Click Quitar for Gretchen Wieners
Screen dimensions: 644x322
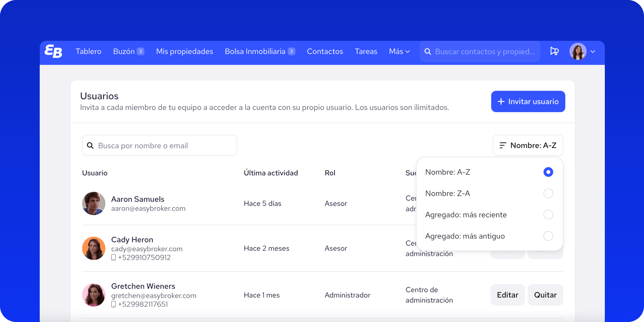(545, 295)
